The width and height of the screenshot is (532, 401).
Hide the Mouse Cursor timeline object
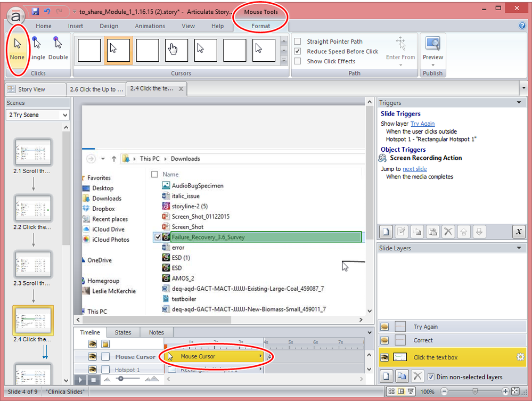[x=92, y=357]
